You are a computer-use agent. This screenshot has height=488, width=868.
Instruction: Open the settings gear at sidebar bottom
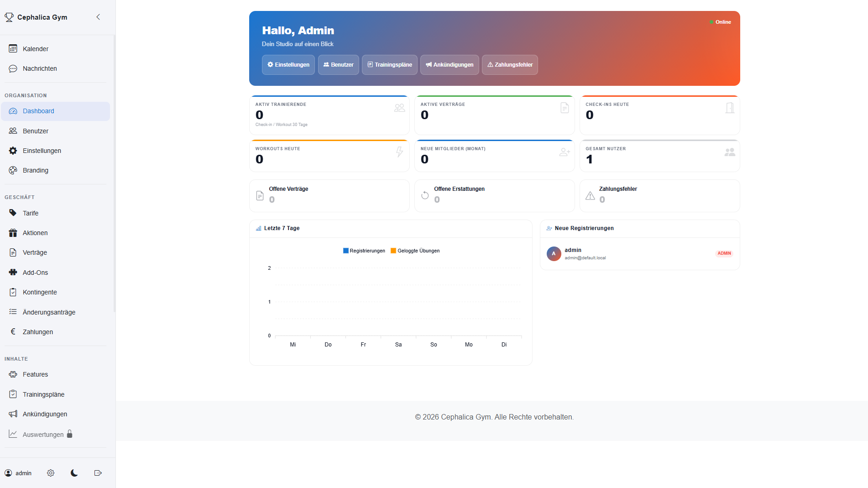51,473
